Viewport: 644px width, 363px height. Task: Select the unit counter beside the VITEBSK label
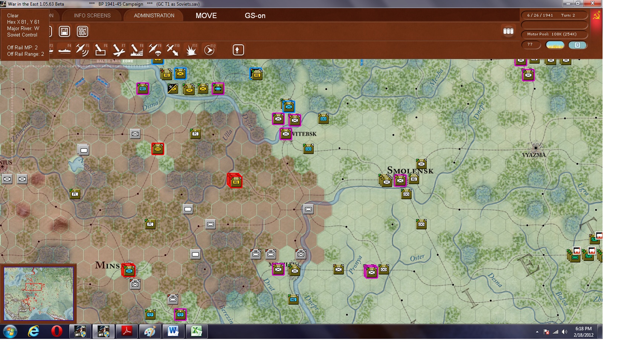[285, 134]
